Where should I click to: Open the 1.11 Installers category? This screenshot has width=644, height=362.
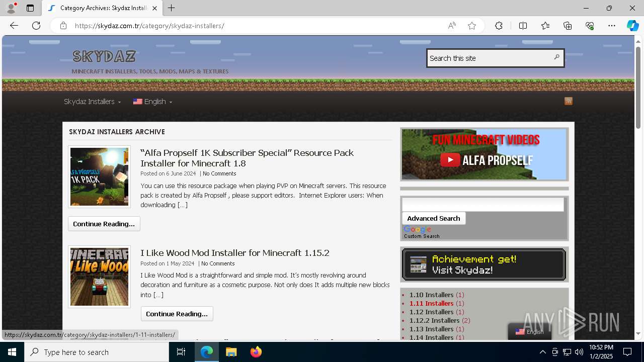[x=431, y=303]
